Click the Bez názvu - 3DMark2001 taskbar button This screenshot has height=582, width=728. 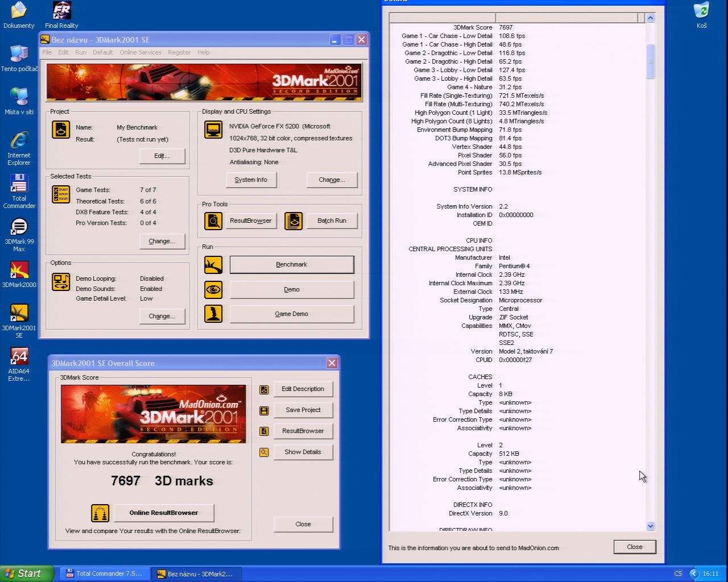(196, 574)
